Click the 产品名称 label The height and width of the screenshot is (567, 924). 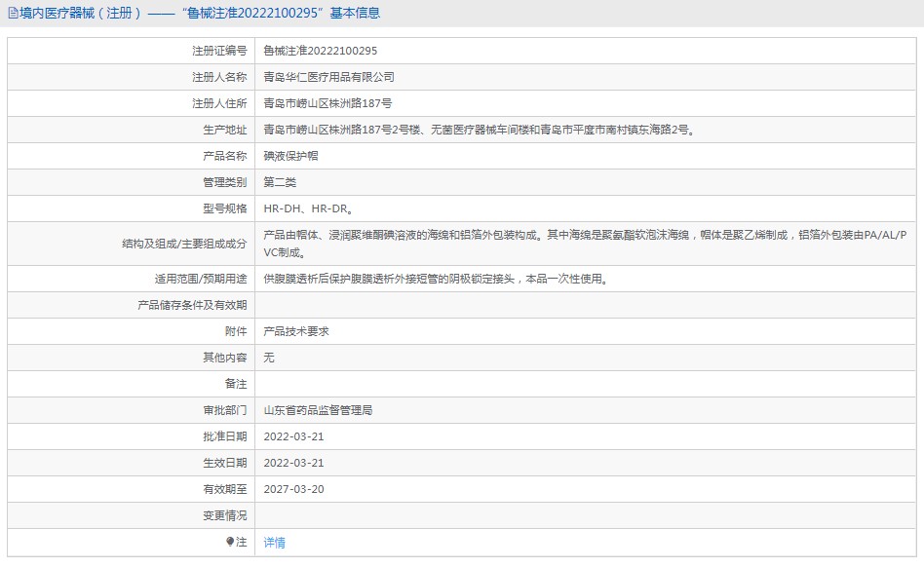[224, 156]
